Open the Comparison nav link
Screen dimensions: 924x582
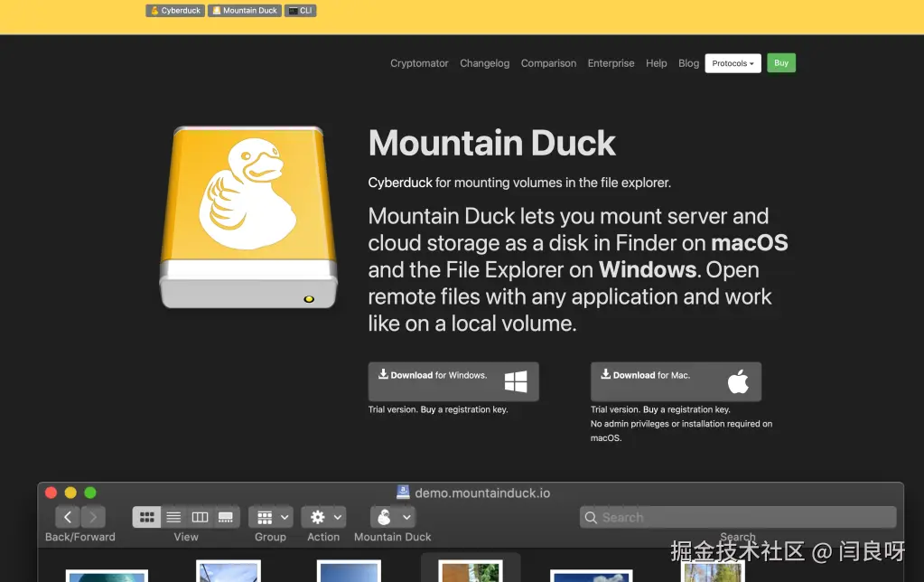point(548,63)
